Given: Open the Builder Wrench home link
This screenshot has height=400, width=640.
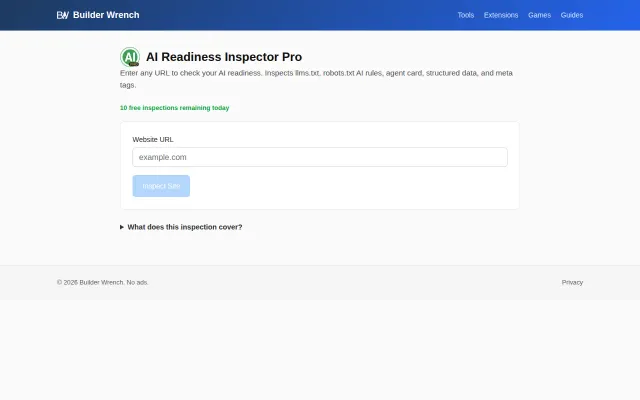Looking at the screenshot, I should click(x=98, y=15).
